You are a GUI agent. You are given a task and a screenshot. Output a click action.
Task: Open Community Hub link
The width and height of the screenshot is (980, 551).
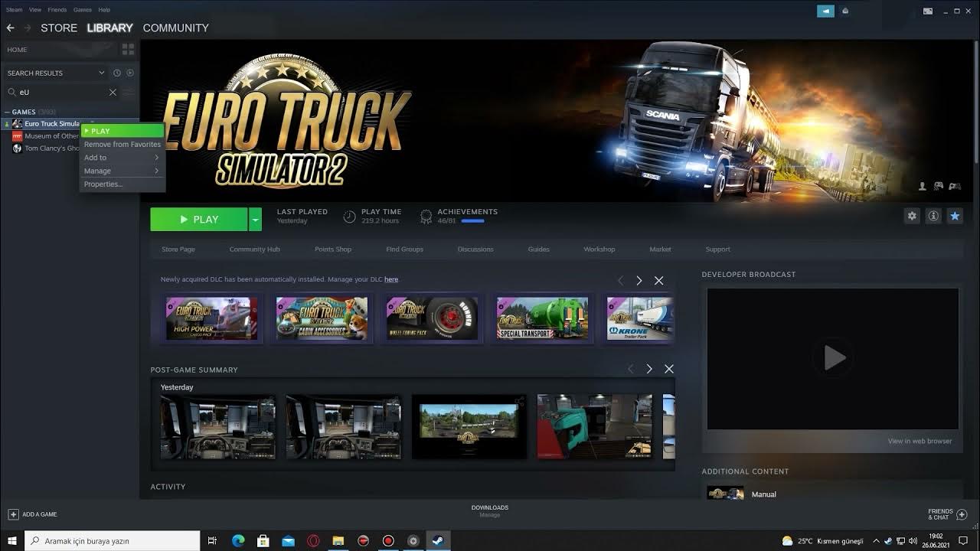[x=255, y=249]
